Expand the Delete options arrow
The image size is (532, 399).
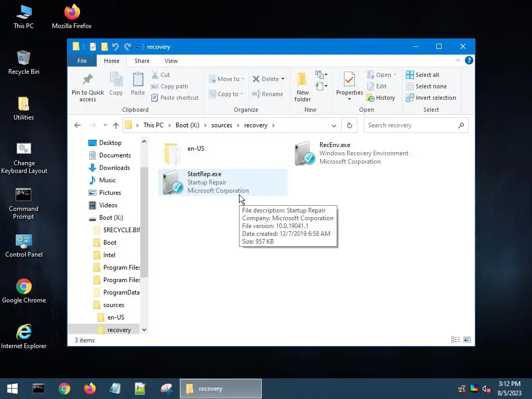(x=283, y=79)
